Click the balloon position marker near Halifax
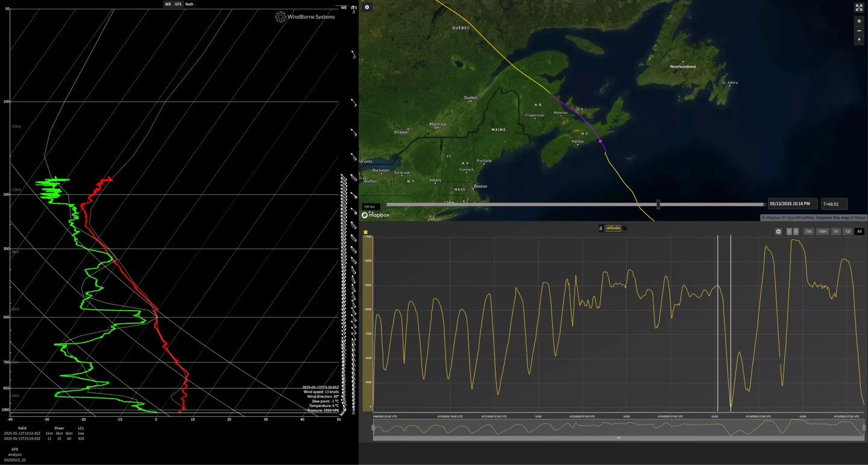 (x=600, y=141)
